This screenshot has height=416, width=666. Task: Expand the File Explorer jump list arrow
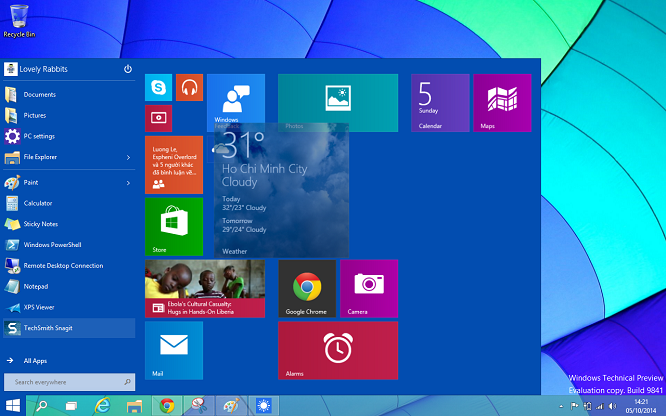pos(128,158)
